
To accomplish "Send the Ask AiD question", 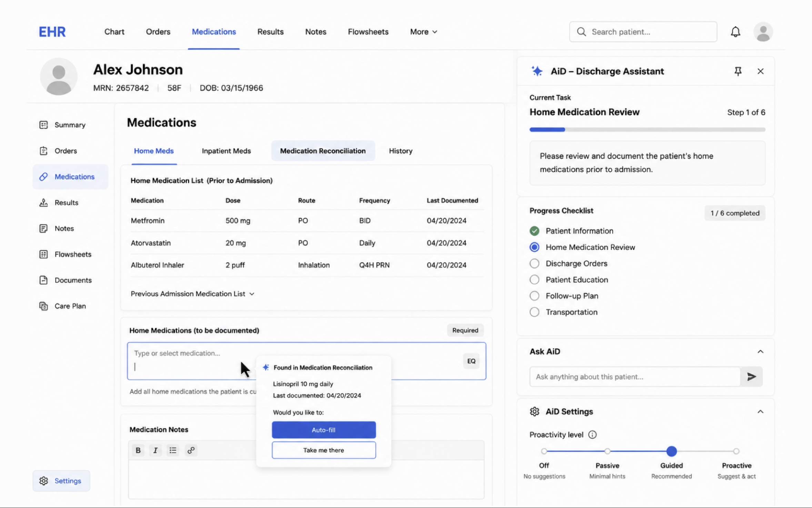I will coord(751,377).
